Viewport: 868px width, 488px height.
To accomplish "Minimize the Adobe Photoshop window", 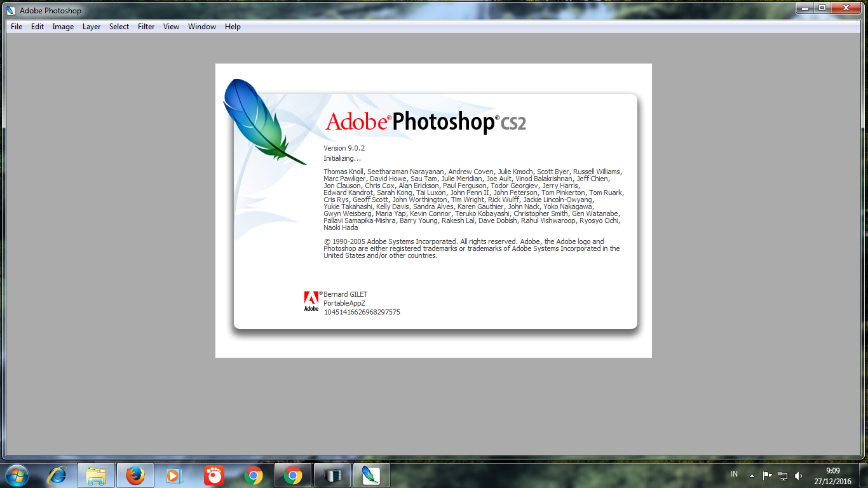I will pyautogui.click(x=805, y=8).
